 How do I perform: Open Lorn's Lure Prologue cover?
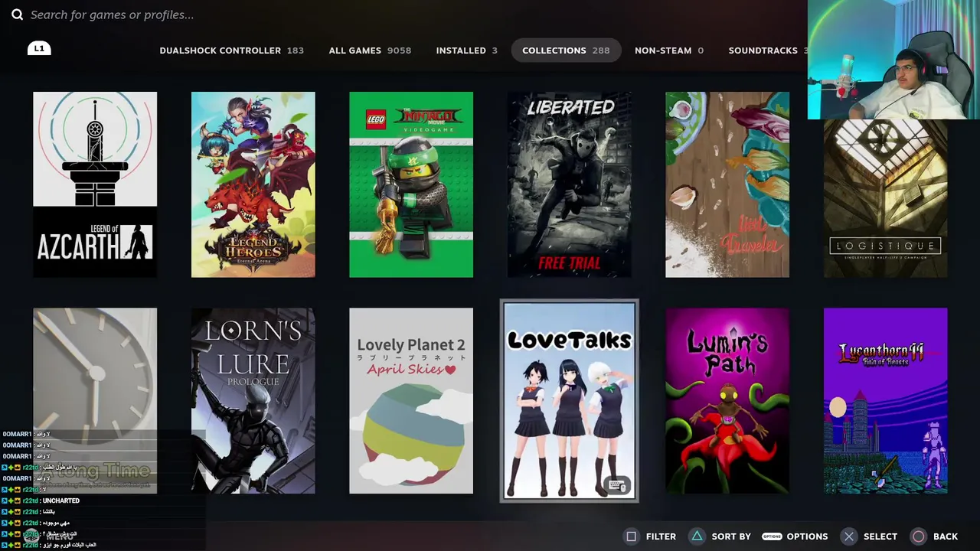click(x=253, y=401)
